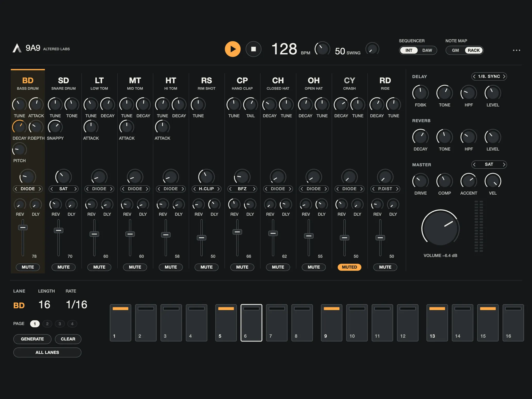Open the three-dot options menu
The width and height of the screenshot is (532, 399).
pos(516,50)
